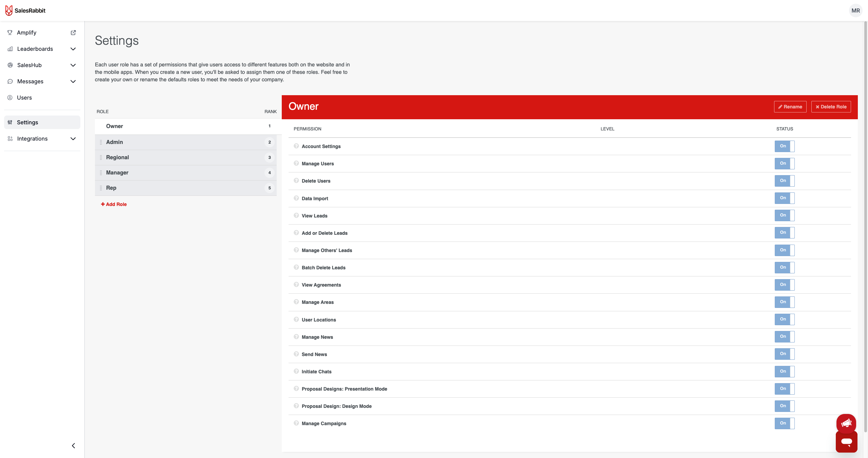The width and height of the screenshot is (868, 458).
Task: Open the red chat support widget
Action: tap(847, 442)
